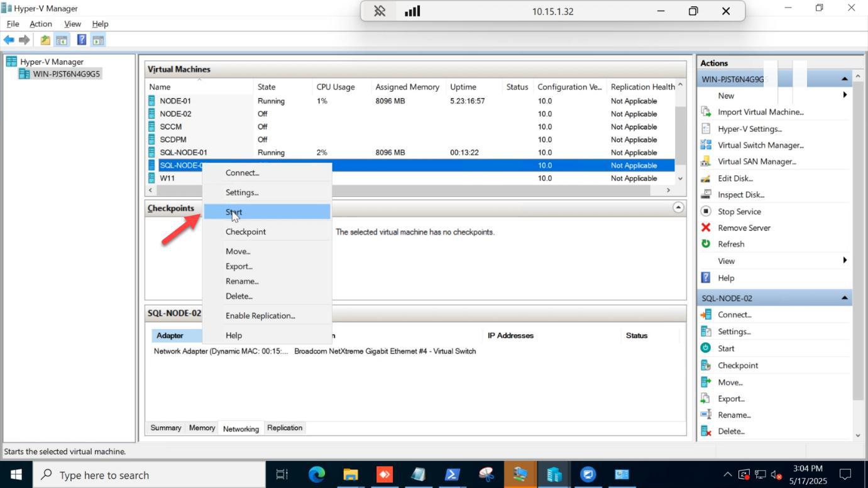Open File Explorer from taskbar
Image resolution: width=868 pixels, height=488 pixels.
click(350, 475)
